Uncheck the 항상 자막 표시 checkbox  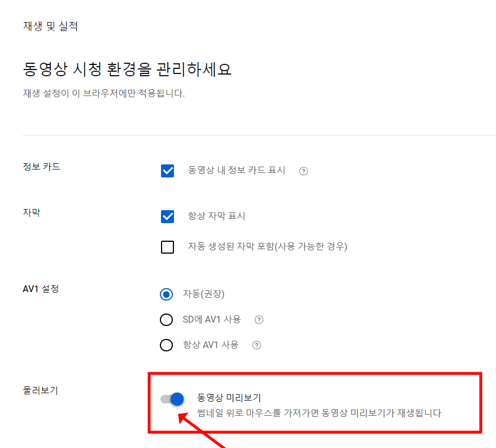click(167, 216)
